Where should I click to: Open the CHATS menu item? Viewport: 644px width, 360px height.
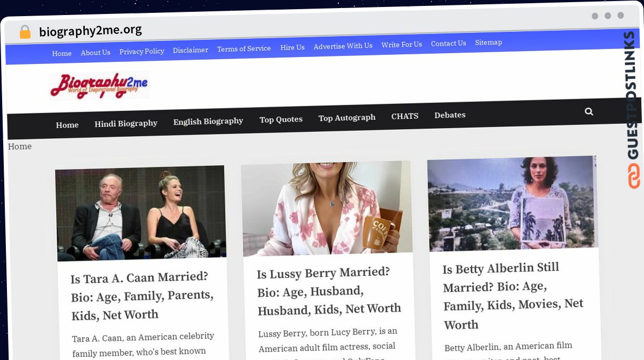pyautogui.click(x=405, y=116)
